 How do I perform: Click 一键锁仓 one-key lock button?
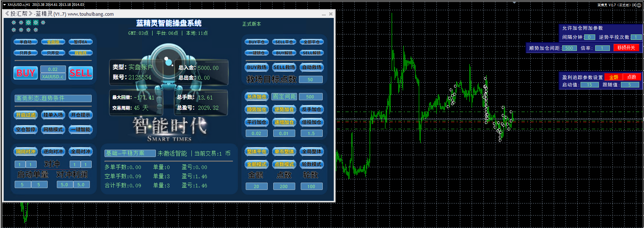tap(257, 53)
